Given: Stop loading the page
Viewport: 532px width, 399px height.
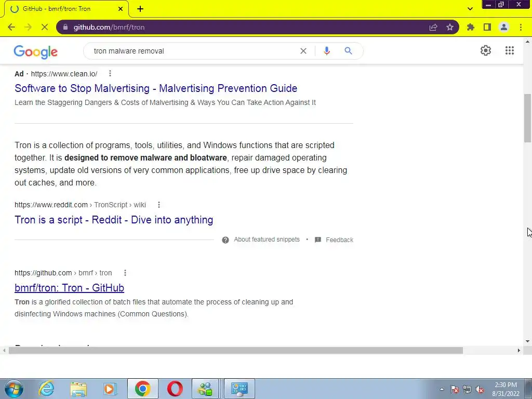Looking at the screenshot, I should [x=45, y=27].
